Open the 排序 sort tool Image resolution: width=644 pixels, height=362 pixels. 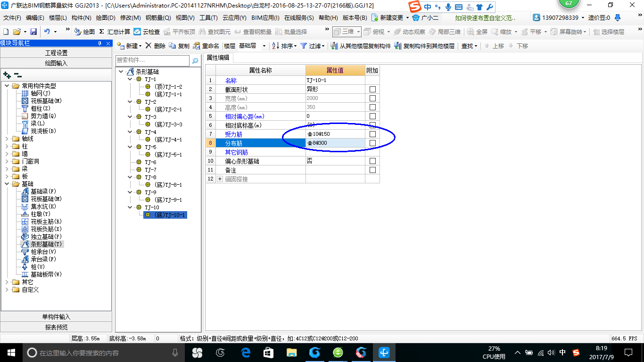[284, 46]
